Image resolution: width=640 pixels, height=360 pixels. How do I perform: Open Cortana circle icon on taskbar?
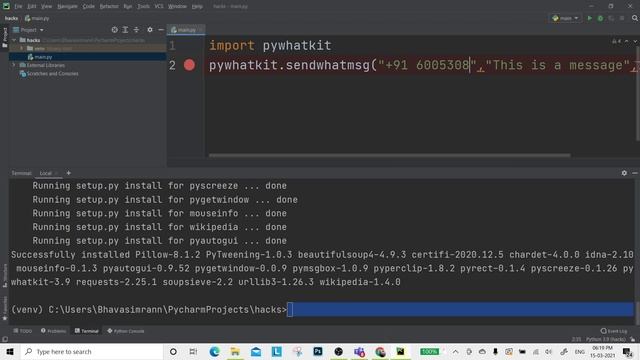pyautogui.click(x=173, y=351)
